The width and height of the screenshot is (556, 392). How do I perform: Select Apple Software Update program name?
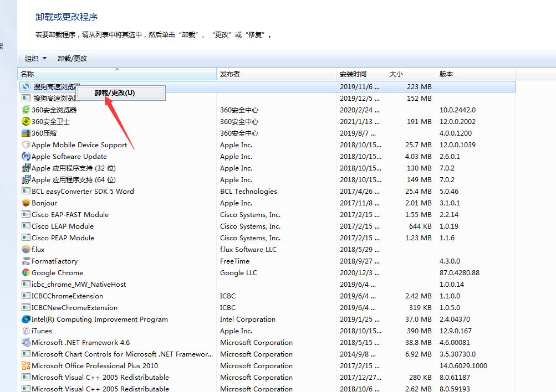point(69,156)
